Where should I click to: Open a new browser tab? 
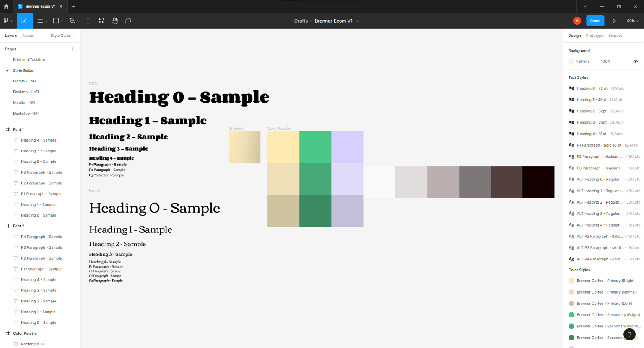coord(73,6)
